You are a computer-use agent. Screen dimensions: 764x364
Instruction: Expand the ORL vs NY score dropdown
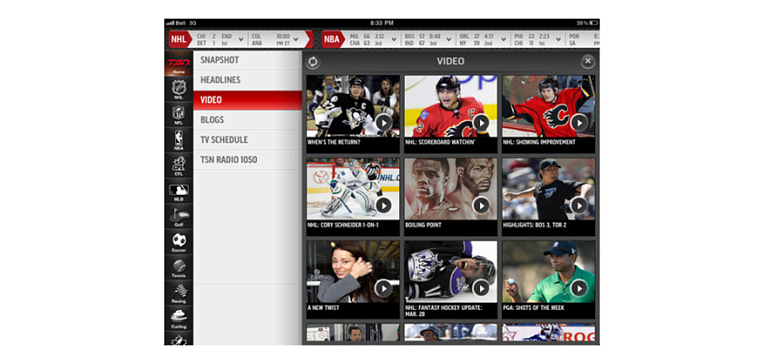pyautogui.click(x=502, y=39)
